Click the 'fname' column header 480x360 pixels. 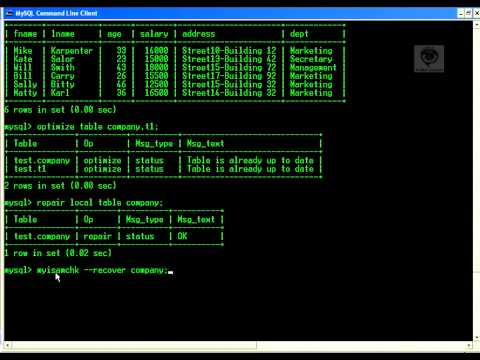25,34
